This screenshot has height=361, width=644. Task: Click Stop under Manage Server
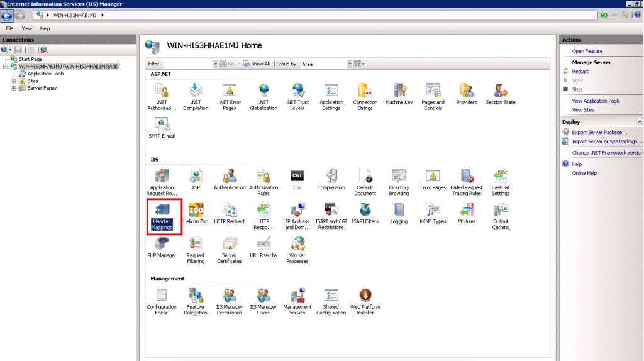(x=577, y=89)
